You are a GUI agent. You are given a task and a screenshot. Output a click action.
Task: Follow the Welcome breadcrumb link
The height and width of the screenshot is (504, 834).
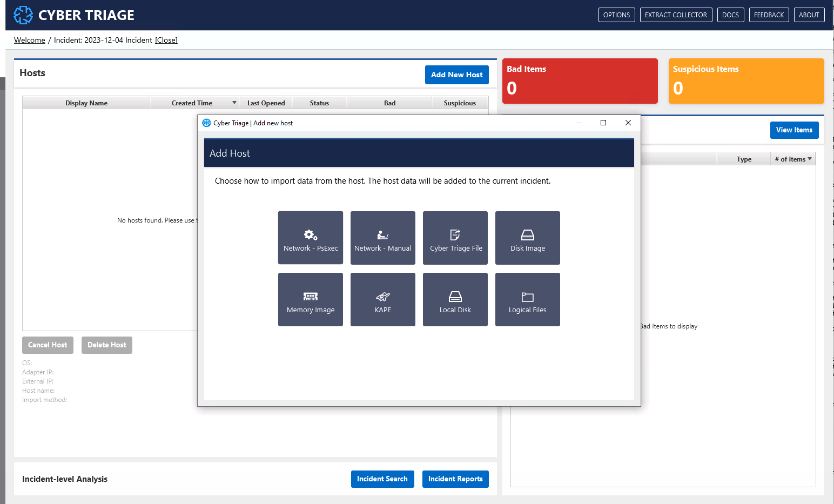point(30,40)
